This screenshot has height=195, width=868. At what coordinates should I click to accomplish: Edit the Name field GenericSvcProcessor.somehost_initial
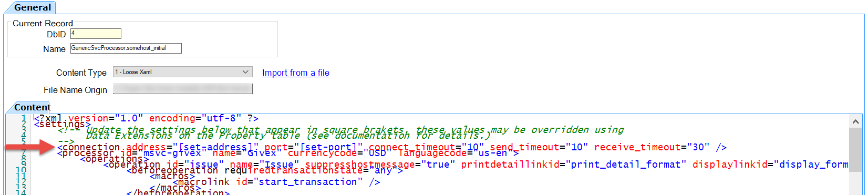126,48
